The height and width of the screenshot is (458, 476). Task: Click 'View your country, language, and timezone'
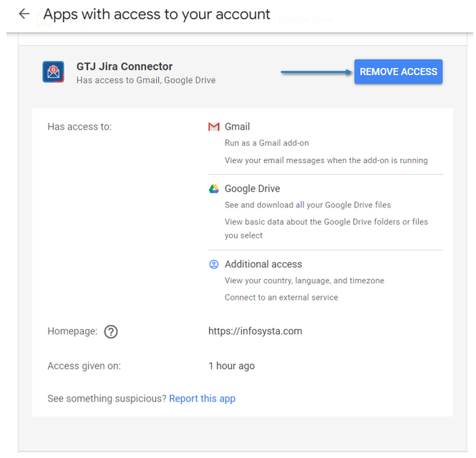point(304,281)
